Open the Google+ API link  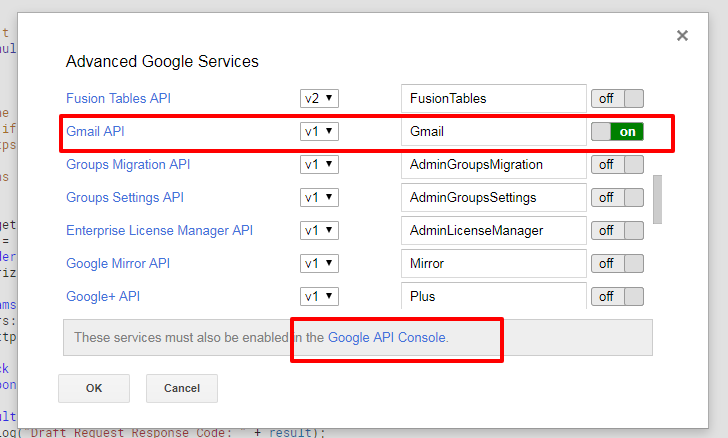coord(103,296)
